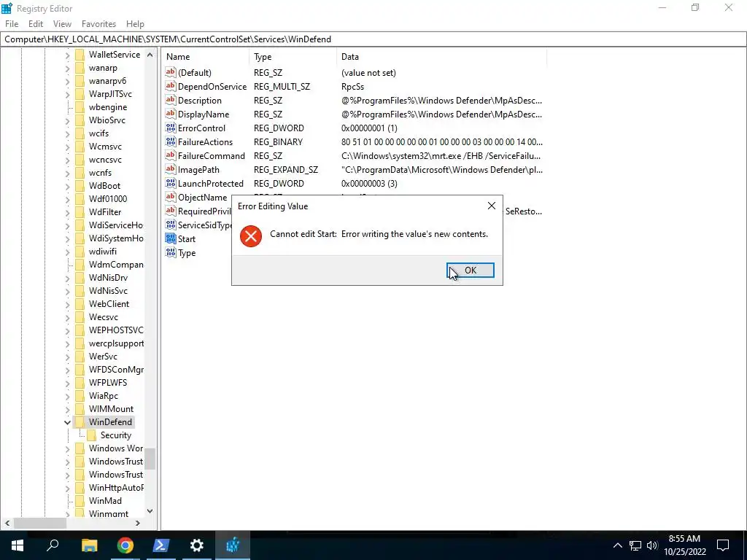This screenshot has width=747, height=560.
Task: Select the FailureCommand value icon
Action: pos(171,155)
